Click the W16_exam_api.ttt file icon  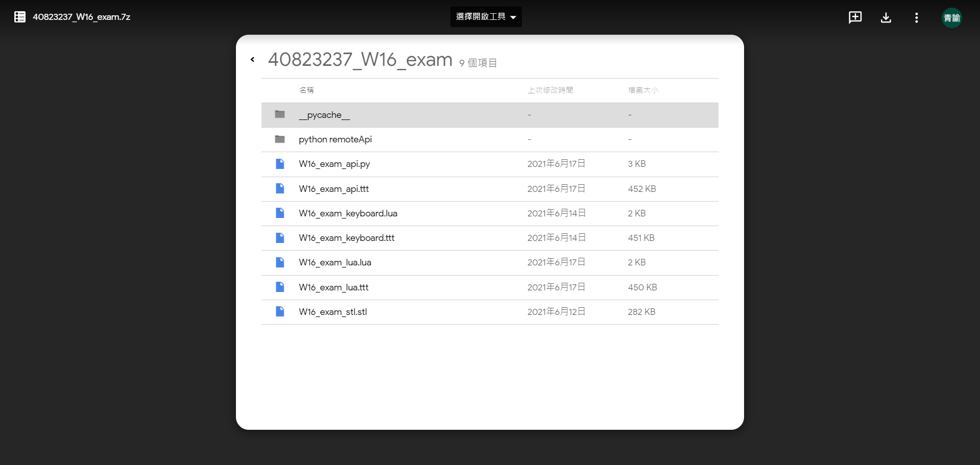tap(280, 188)
